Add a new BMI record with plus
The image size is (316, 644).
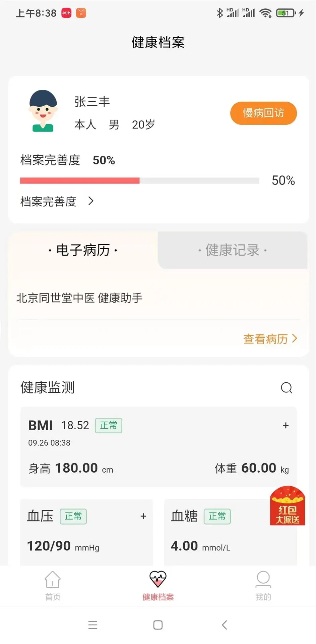286,425
